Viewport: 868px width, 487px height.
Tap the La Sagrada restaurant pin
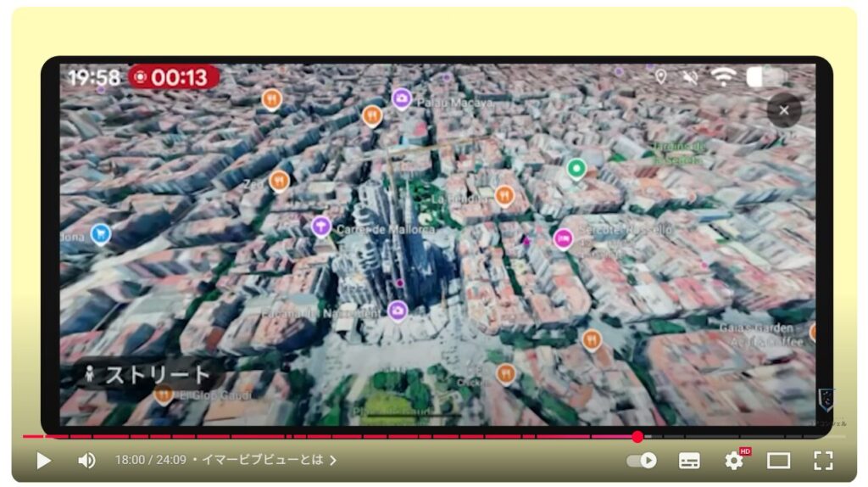[504, 196]
